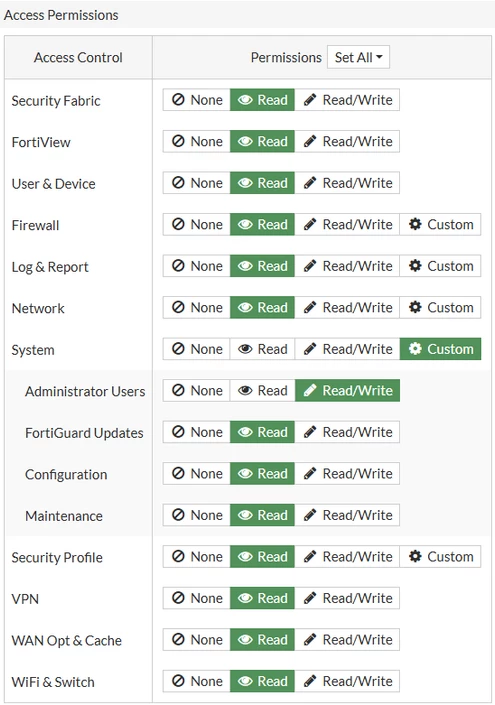Click the eye icon on FortiView Read

click(x=245, y=141)
